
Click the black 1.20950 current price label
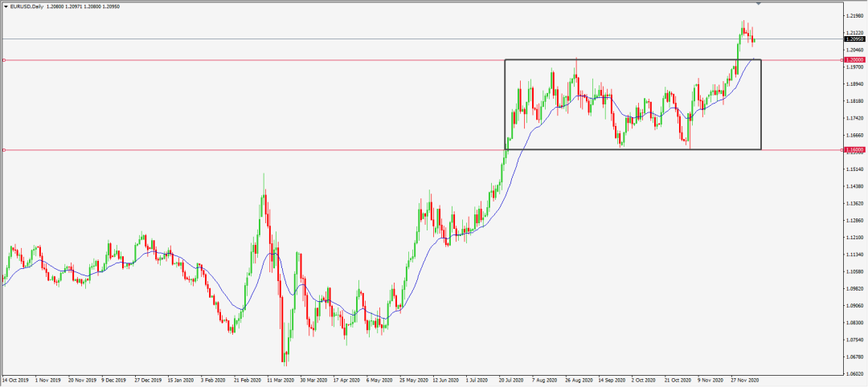(854, 39)
